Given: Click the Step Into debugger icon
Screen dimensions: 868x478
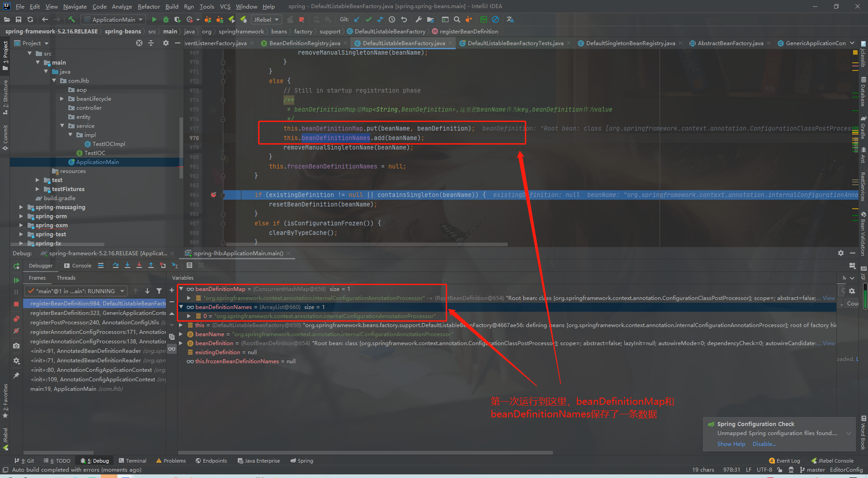Looking at the screenshot, I should click(x=127, y=265).
